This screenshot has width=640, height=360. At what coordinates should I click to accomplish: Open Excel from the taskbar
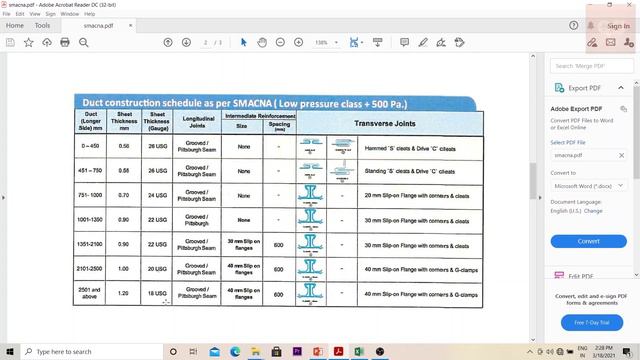coord(359,351)
